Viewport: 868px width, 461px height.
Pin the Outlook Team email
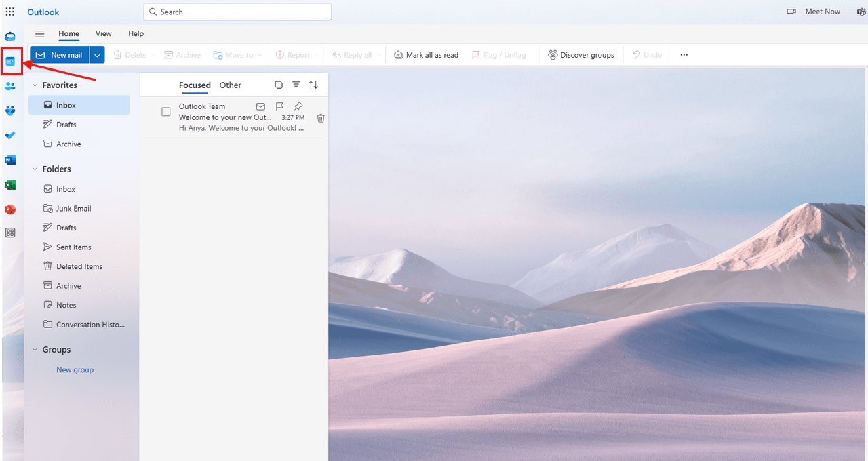pos(298,106)
